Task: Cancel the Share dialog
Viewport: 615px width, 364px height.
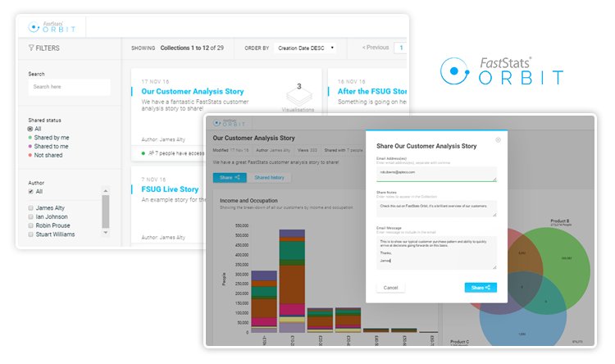Action: [x=390, y=288]
